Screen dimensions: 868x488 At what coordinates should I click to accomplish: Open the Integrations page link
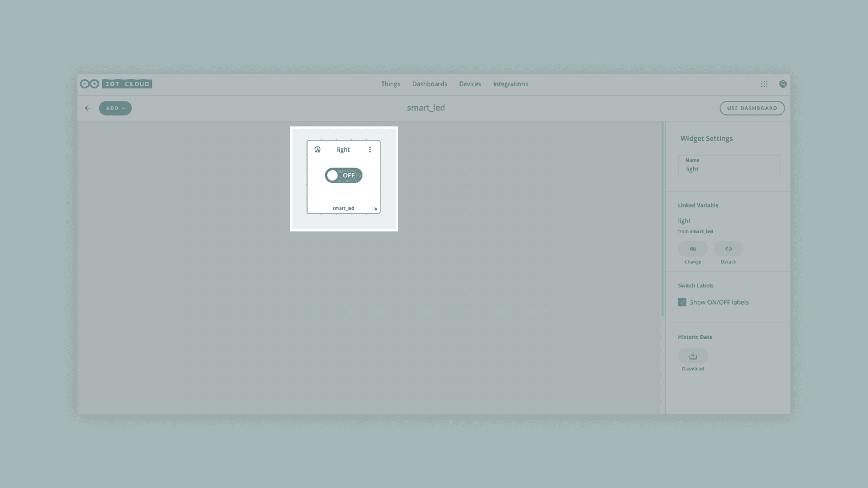tap(510, 84)
